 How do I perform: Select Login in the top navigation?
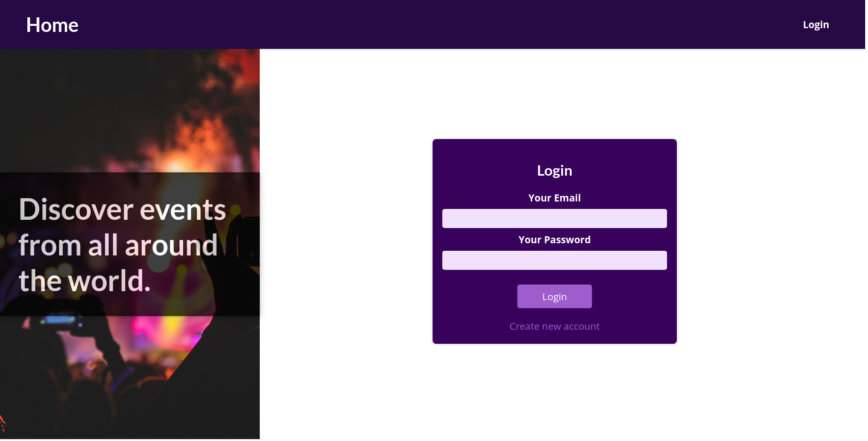coord(815,25)
